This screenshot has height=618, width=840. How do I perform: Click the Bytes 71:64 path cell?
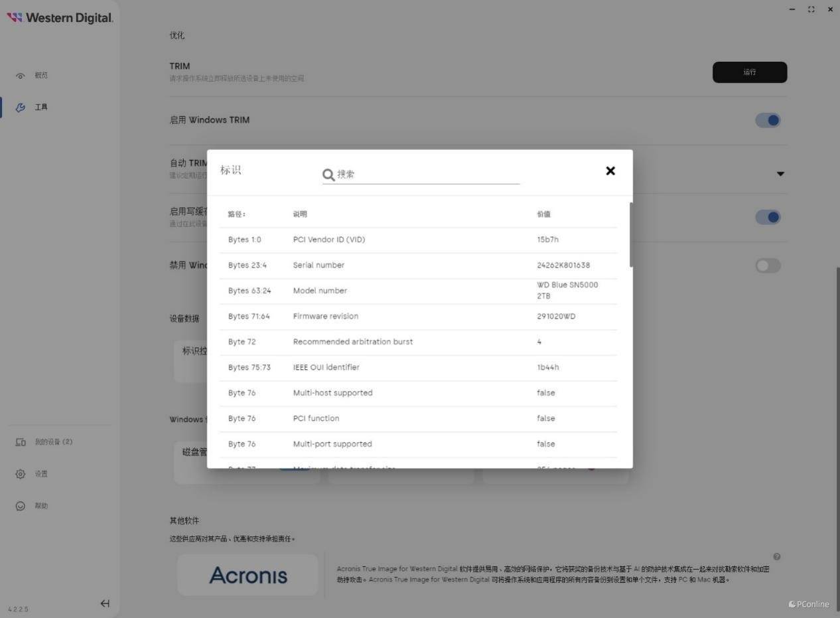pos(249,317)
